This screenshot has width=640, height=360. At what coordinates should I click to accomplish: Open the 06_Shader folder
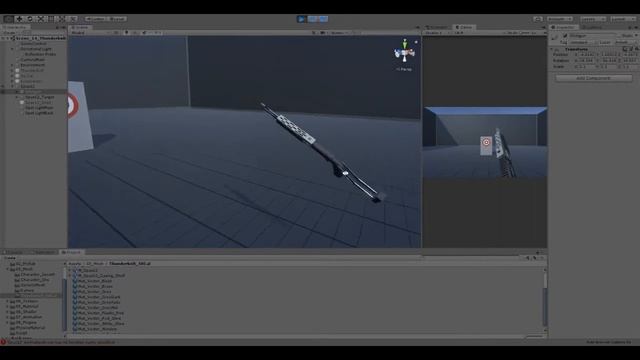click(26, 312)
